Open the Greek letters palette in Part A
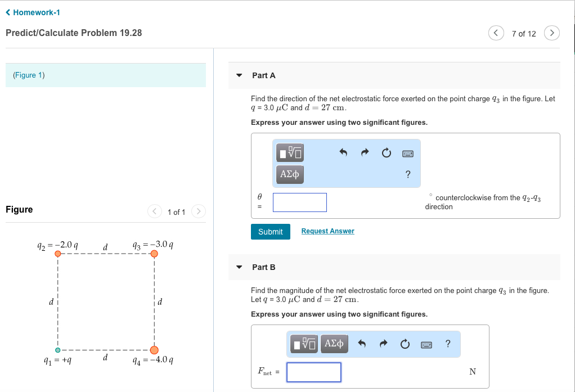The width and height of the screenshot is (575, 392). click(289, 174)
